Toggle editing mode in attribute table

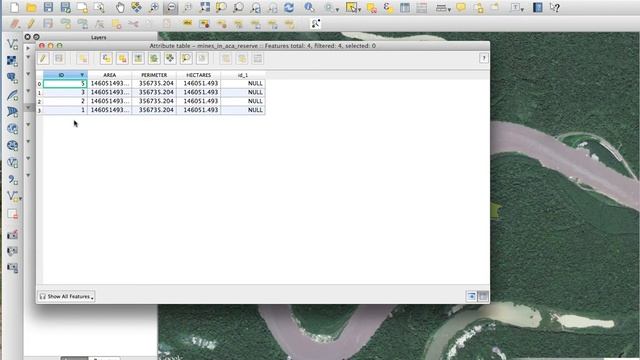[43, 58]
